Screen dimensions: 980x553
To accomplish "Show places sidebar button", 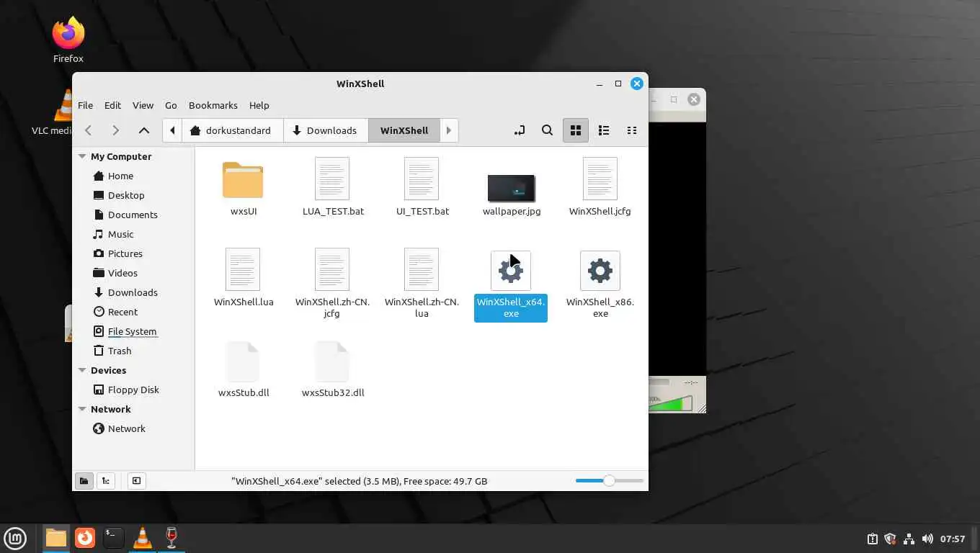I will click(84, 481).
